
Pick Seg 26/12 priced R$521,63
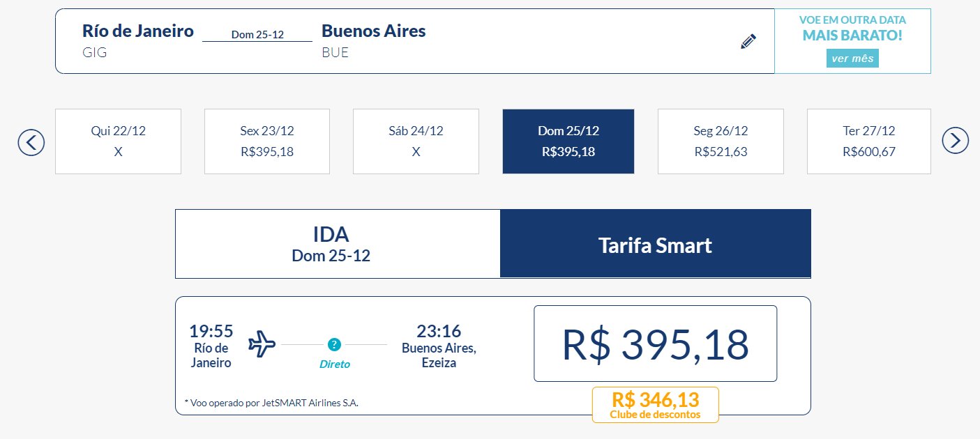721,141
